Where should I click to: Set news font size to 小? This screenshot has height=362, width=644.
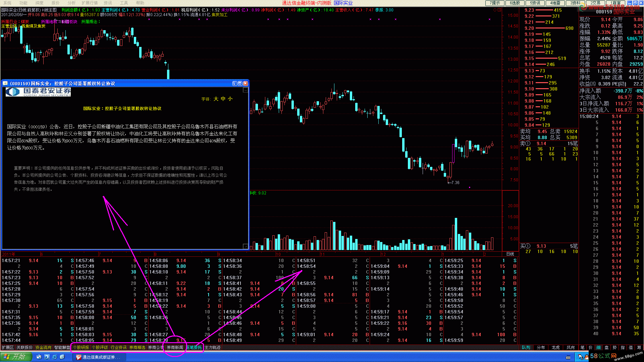click(x=230, y=99)
